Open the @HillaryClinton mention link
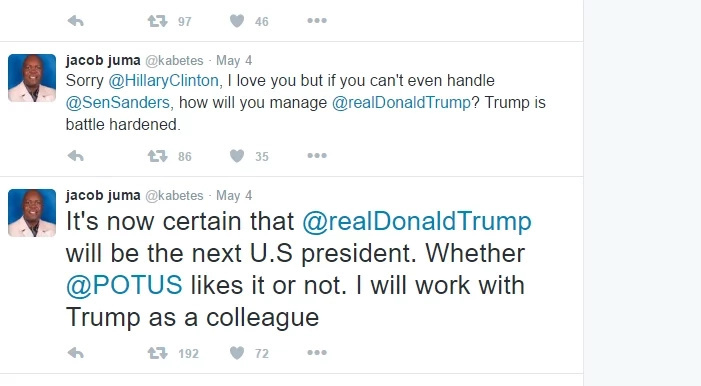 pos(163,81)
